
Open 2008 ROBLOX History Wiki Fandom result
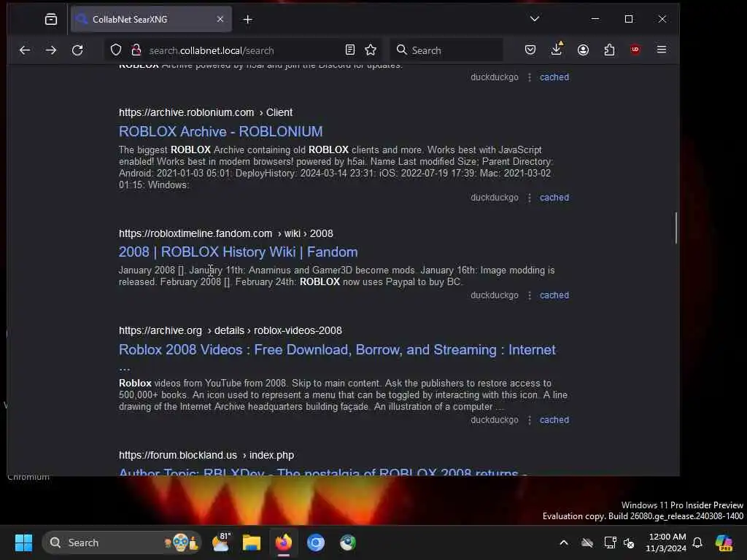(x=239, y=252)
